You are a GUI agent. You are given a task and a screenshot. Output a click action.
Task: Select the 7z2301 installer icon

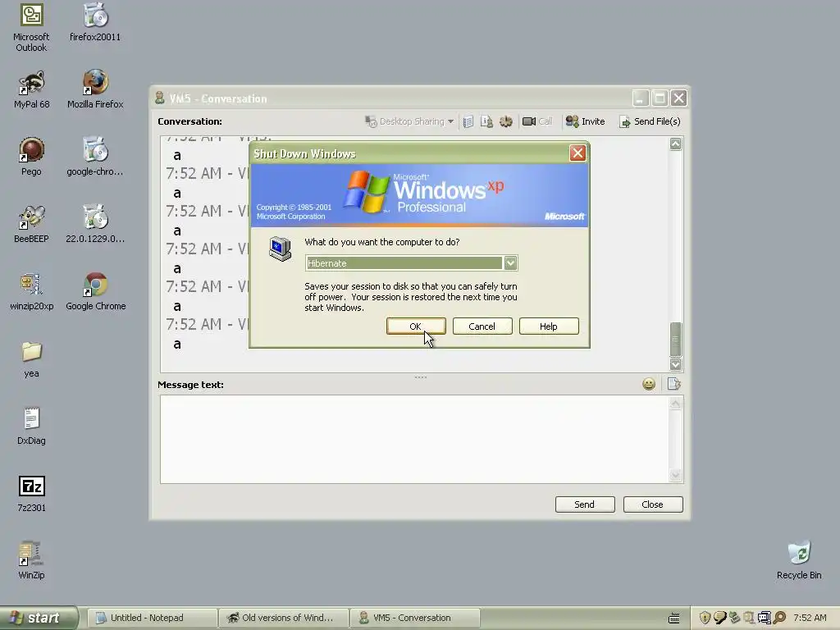pos(32,494)
